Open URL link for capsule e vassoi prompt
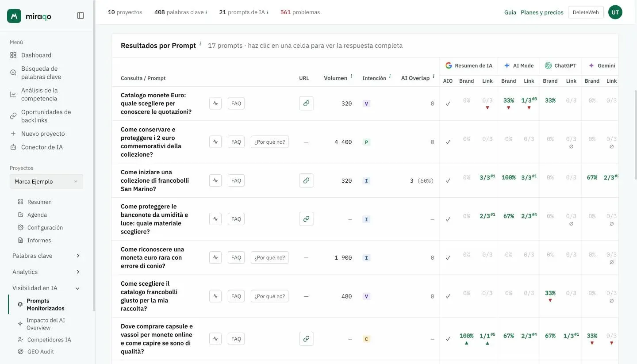The image size is (637, 364). pos(306,339)
